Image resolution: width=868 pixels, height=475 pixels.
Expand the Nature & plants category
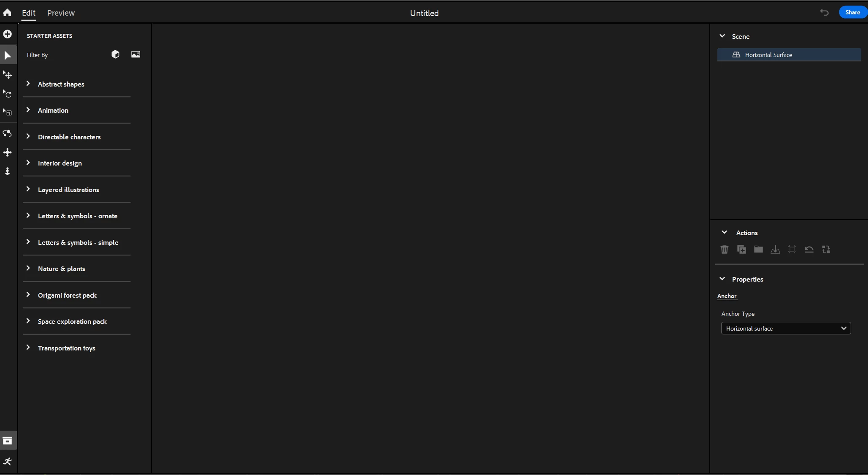click(61, 269)
